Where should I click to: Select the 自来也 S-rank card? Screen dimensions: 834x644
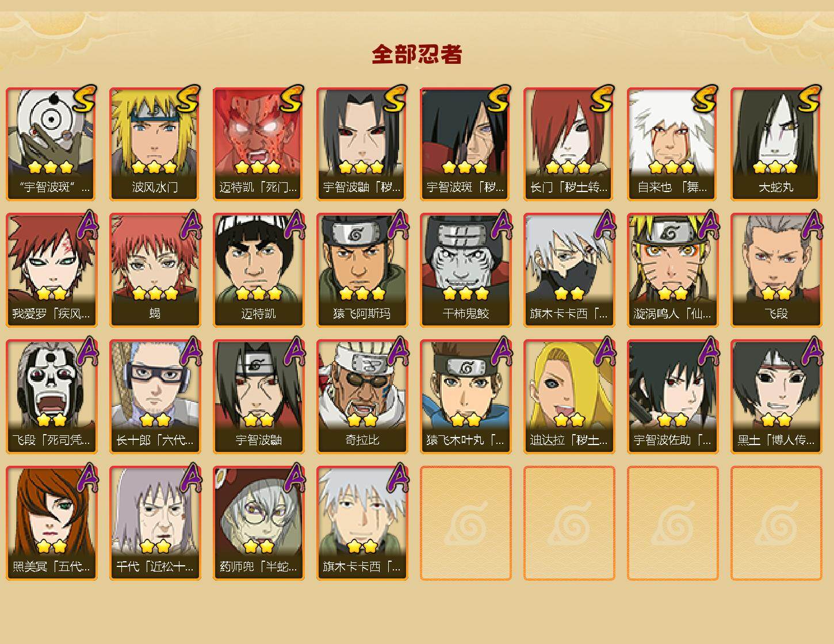click(672, 144)
